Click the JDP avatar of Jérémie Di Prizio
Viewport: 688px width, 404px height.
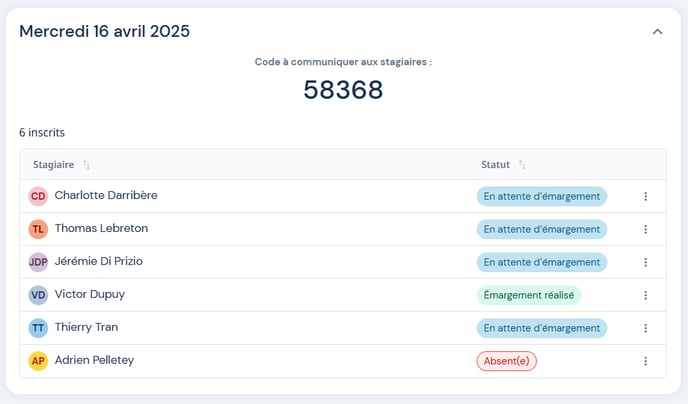38,262
